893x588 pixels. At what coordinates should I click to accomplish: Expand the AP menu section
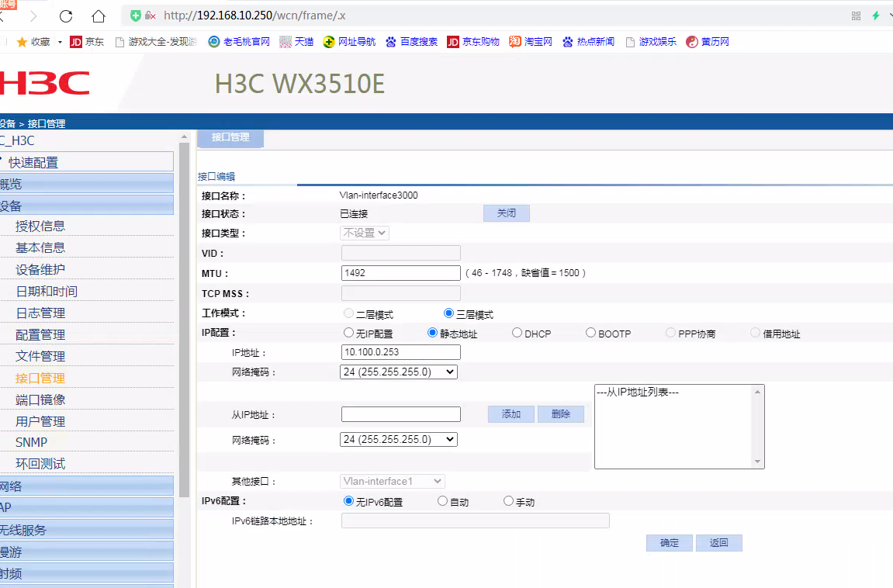tap(87, 507)
